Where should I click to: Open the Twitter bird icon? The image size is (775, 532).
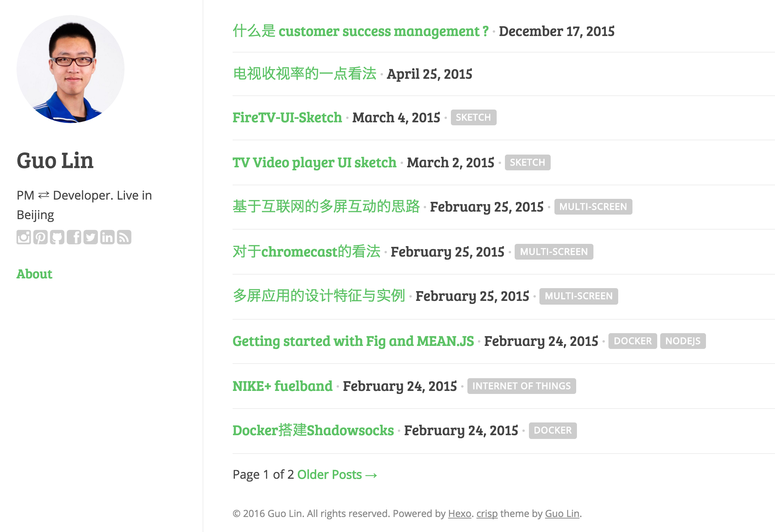pyautogui.click(x=90, y=237)
